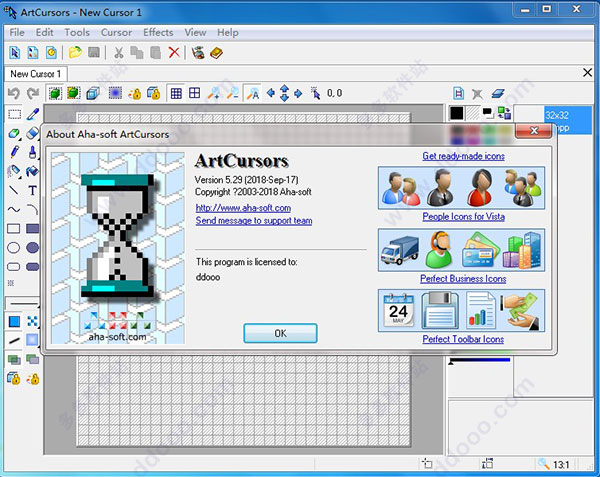Zoom in with the magnifier plus icon

pos(214,93)
